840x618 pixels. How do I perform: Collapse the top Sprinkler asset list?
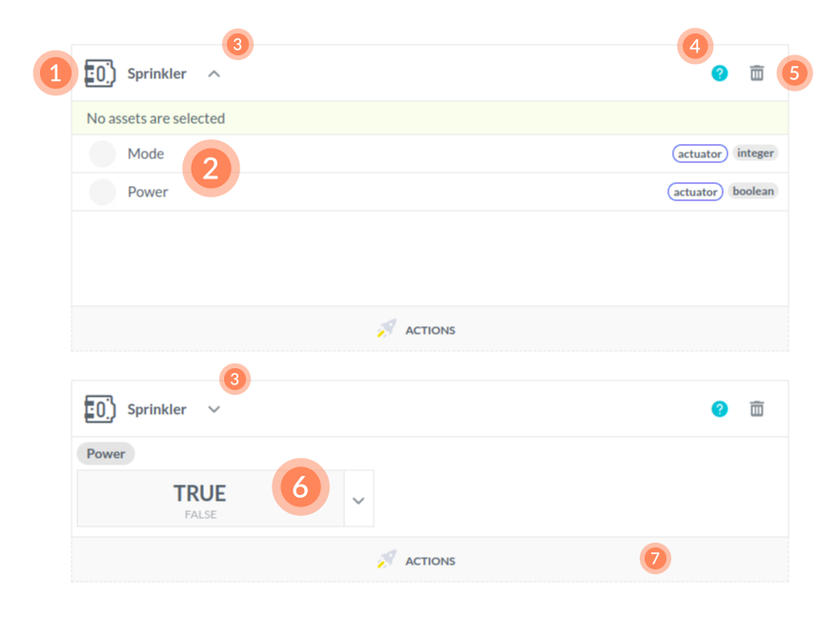(214, 73)
